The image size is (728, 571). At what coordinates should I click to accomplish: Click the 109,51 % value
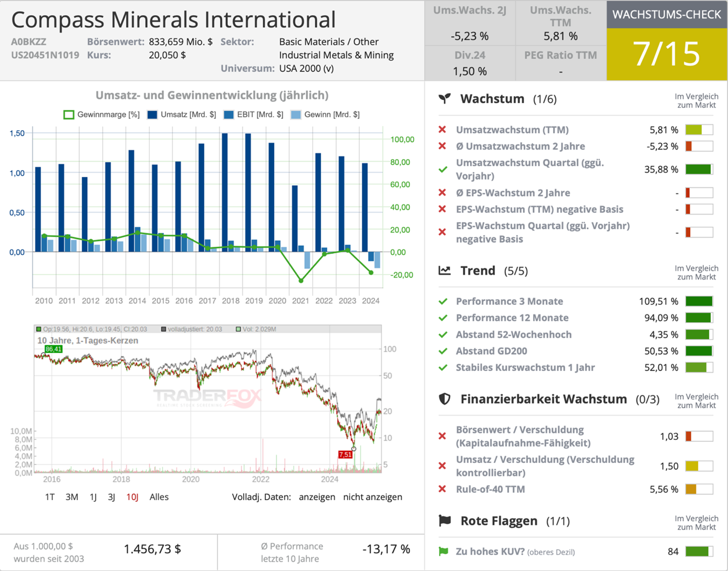coord(659,301)
